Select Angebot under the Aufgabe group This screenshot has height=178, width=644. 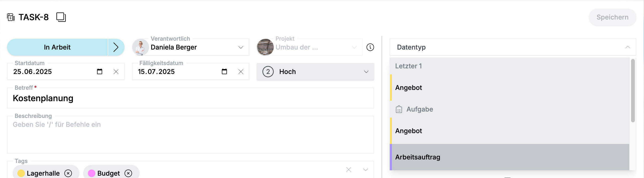(510, 131)
